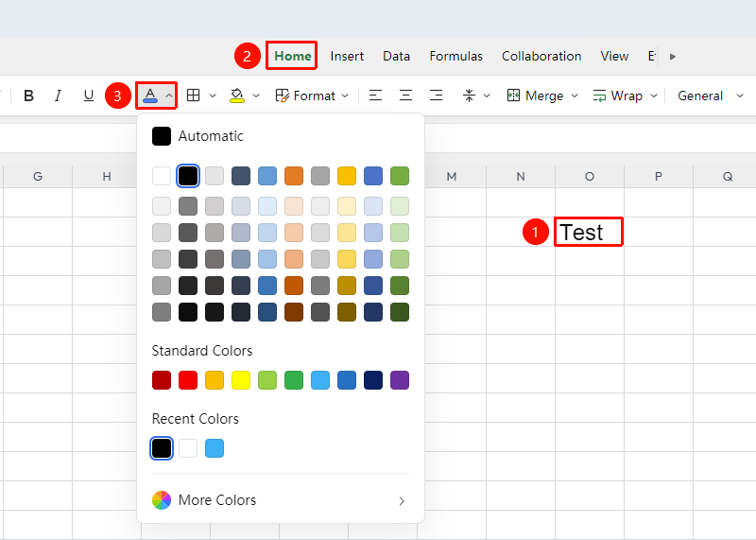Image resolution: width=756 pixels, height=540 pixels.
Task: Select the green standard color
Action: pos(294,380)
